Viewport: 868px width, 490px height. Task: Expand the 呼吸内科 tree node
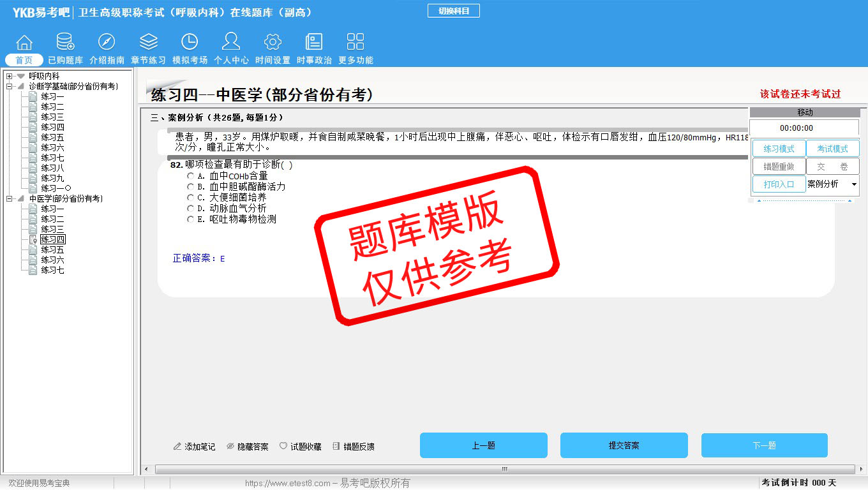tap(10, 76)
